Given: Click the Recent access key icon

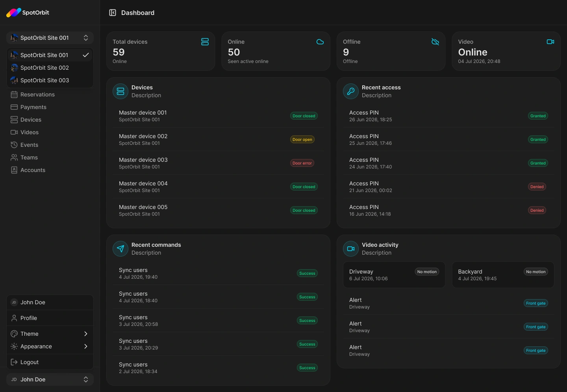Looking at the screenshot, I should [x=351, y=91].
